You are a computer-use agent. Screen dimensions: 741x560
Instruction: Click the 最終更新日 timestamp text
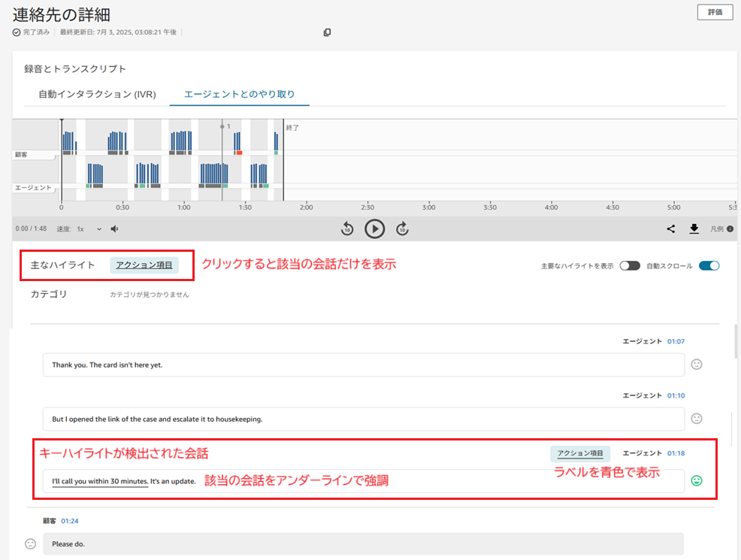(x=118, y=32)
